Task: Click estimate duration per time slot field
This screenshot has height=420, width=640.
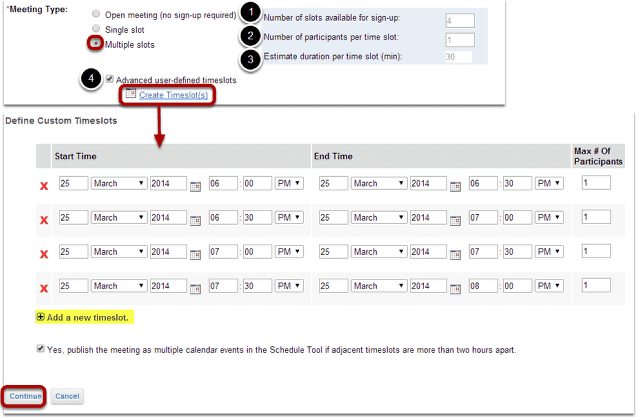Action: coord(459,57)
